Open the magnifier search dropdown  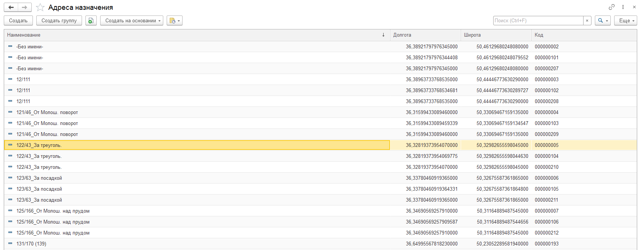tap(602, 21)
